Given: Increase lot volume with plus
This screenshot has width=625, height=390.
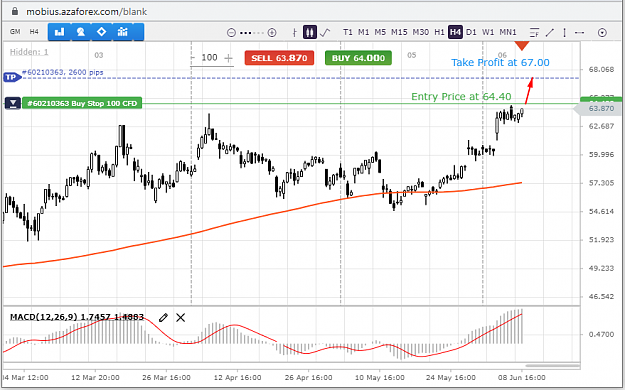Looking at the screenshot, I should (228, 58).
